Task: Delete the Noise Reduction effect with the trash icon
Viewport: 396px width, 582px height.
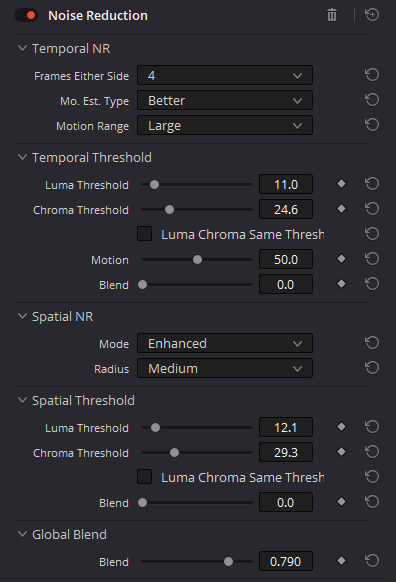Action: tap(332, 15)
